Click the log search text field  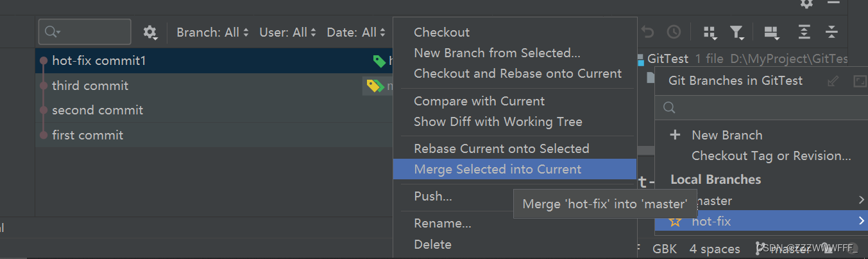point(85,32)
